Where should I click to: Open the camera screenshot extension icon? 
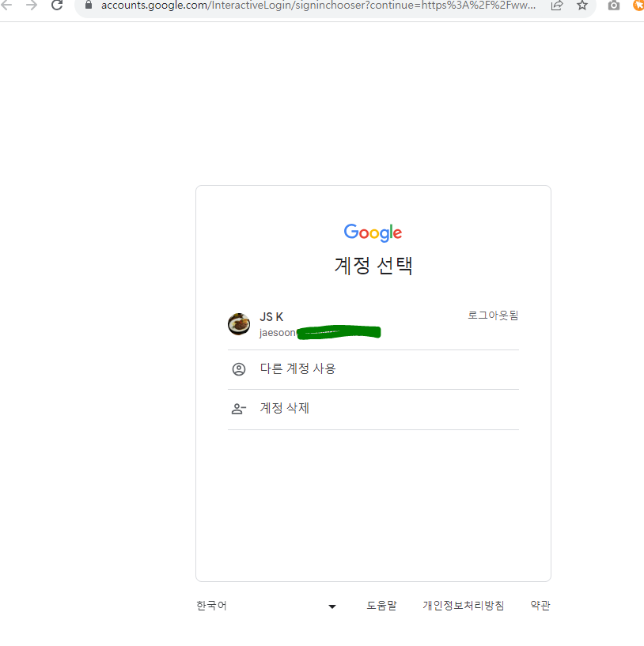(x=613, y=6)
